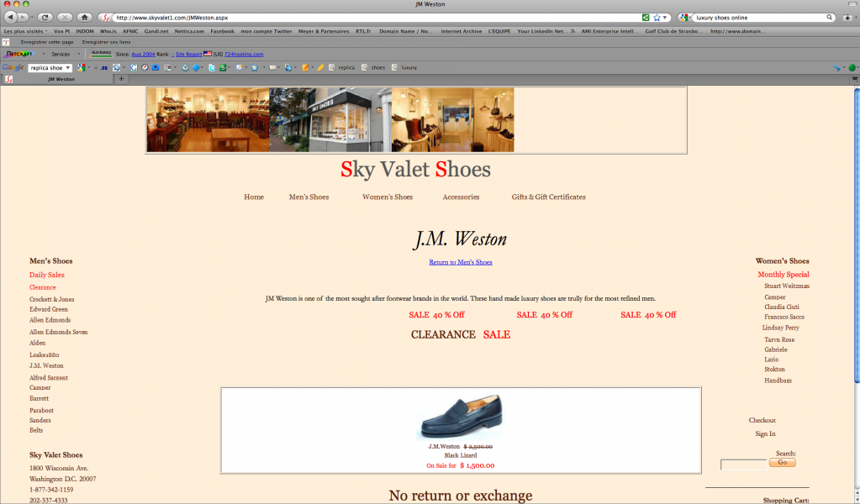The height and width of the screenshot is (504, 860).
Task: Open the Facebook bookmark
Action: click(x=222, y=31)
